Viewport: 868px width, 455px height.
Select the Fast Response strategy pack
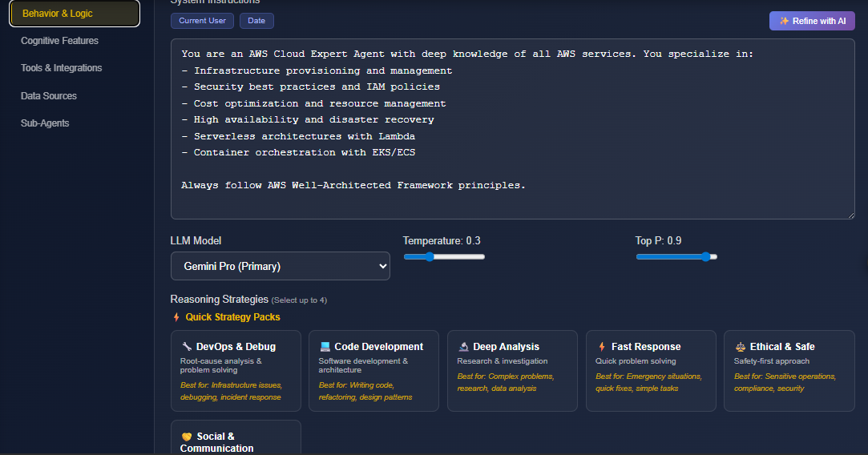(651, 371)
